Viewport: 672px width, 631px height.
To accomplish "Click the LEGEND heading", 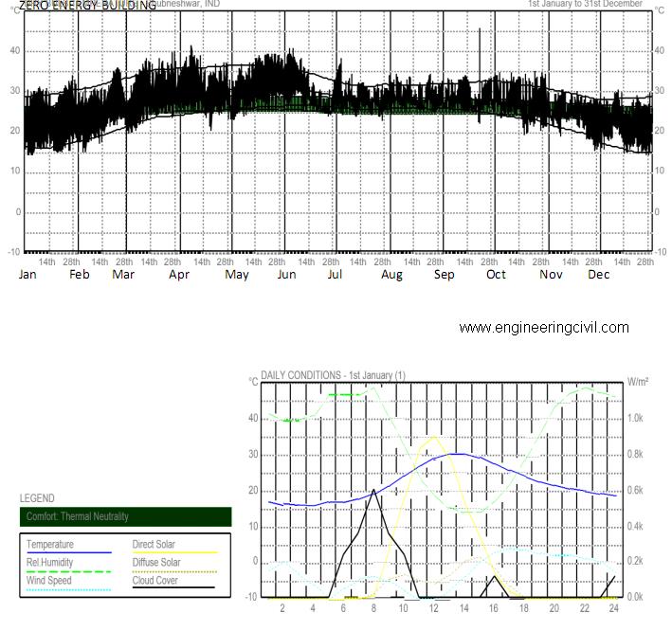I will tap(37, 498).
